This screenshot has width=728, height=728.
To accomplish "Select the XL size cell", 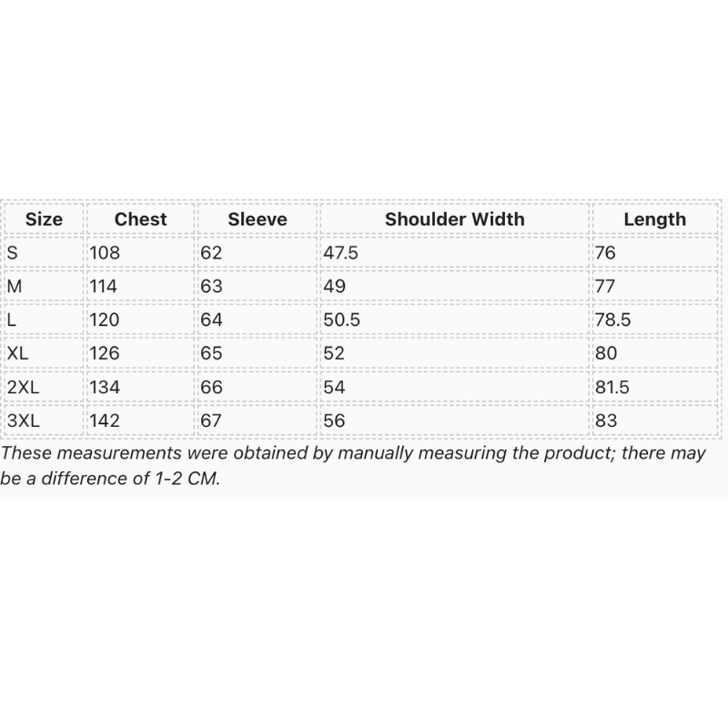I will point(18,353).
